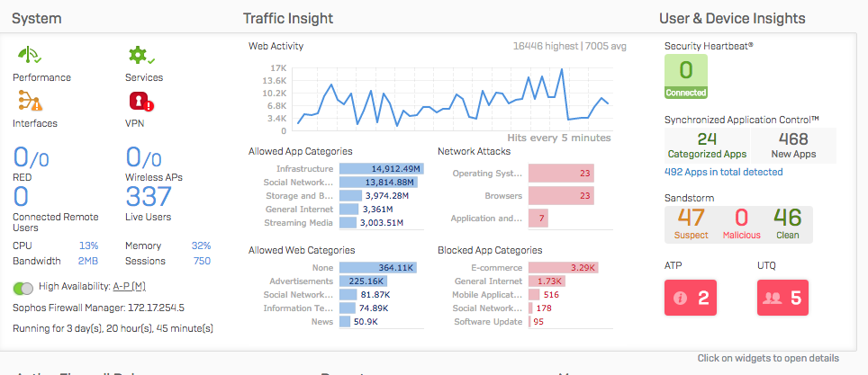Click the CPU 13% value
The width and height of the screenshot is (868, 375).
(x=88, y=246)
